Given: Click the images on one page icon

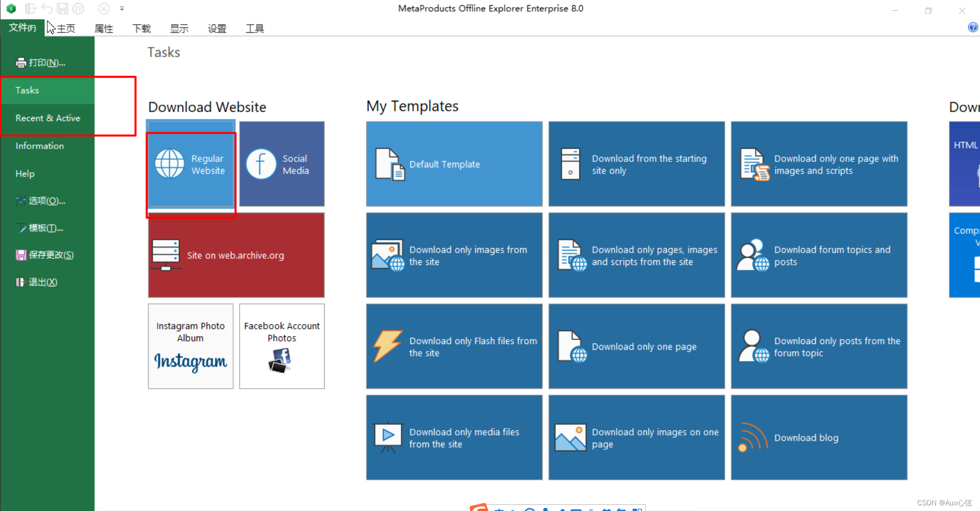Looking at the screenshot, I should [570, 437].
